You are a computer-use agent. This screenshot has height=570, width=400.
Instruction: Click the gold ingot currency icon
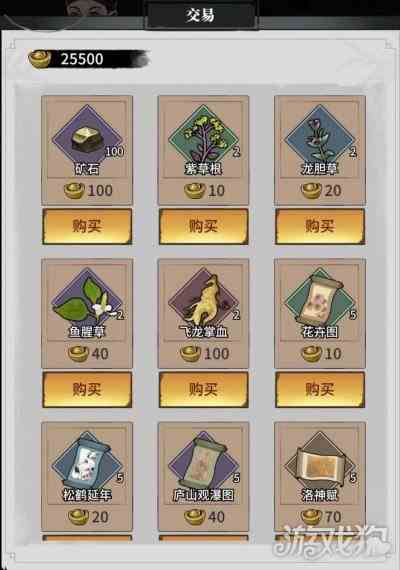[40, 59]
